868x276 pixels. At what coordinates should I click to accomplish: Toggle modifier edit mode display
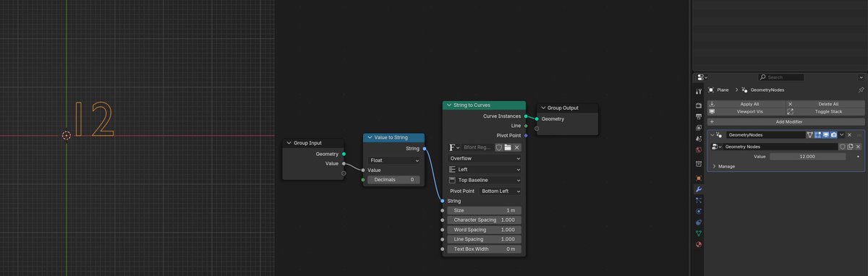tap(818, 135)
